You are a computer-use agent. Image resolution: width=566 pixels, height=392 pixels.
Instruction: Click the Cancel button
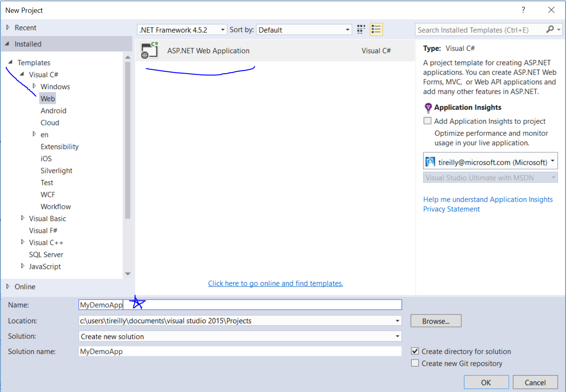(535, 382)
